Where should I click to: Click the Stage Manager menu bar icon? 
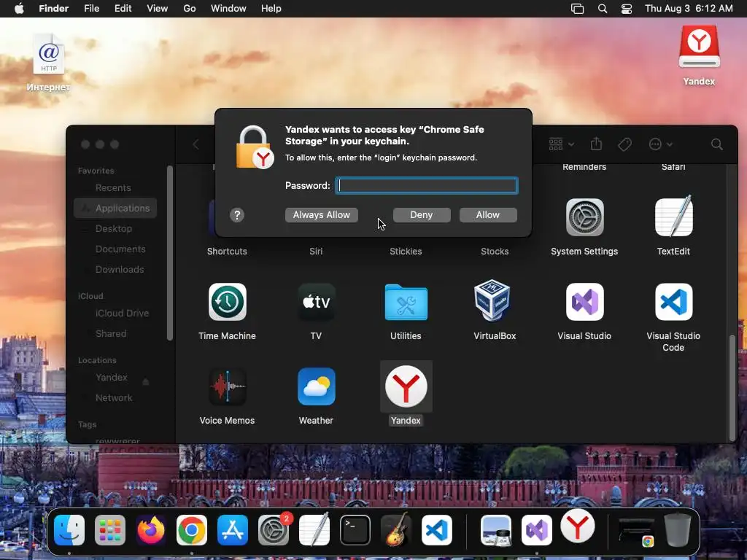(x=578, y=9)
